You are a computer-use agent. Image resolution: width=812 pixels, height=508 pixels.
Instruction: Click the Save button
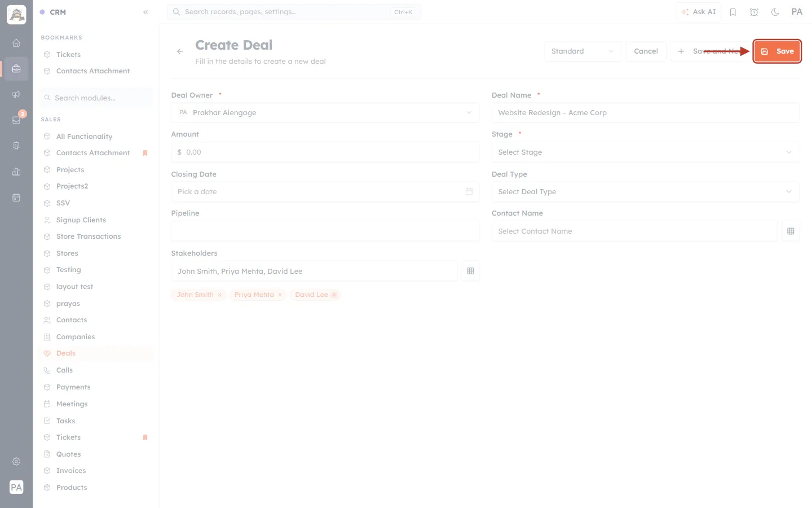point(777,51)
